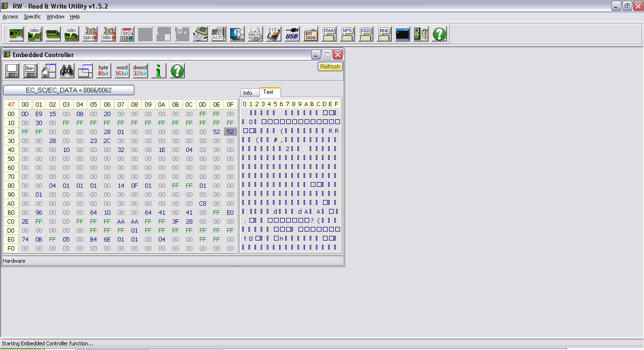644x350 pixels.
Task: Open the remote access icon beside console
Action: tap(421, 34)
